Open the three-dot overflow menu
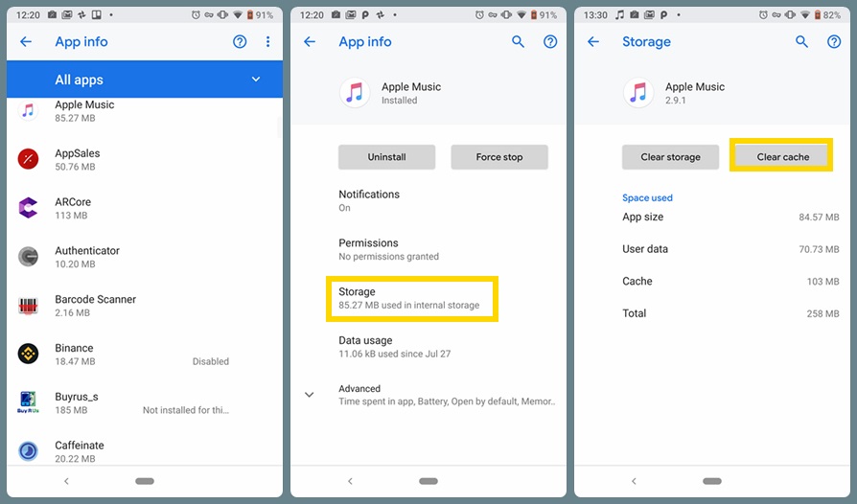This screenshot has height=504, width=857. pyautogui.click(x=267, y=42)
